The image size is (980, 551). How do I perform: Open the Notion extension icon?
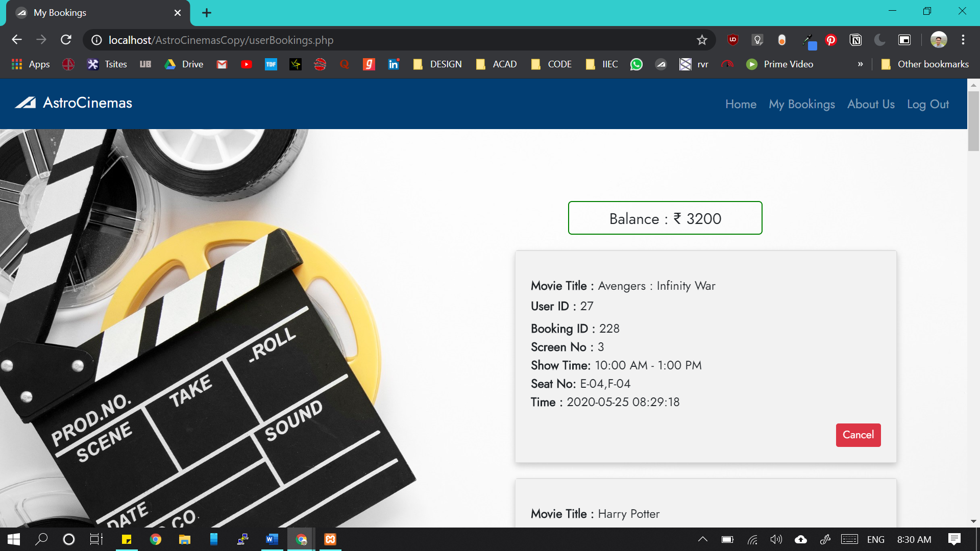click(x=855, y=40)
